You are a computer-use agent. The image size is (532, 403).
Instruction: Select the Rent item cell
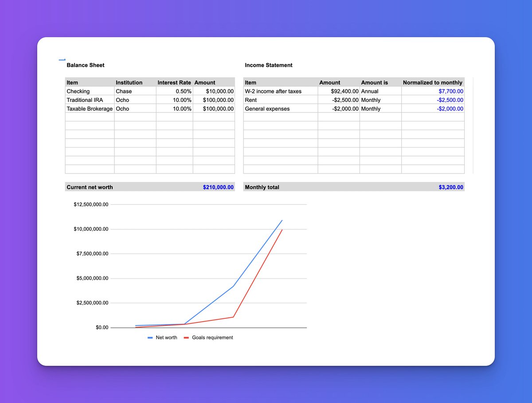coord(281,100)
